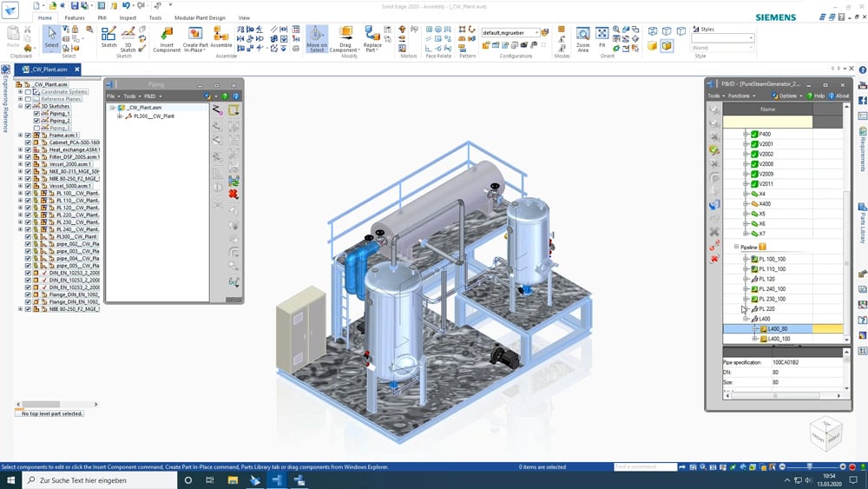Enable the Piping_3 sketch checkbox
Image resolution: width=868 pixels, height=489 pixels.
click(36, 128)
